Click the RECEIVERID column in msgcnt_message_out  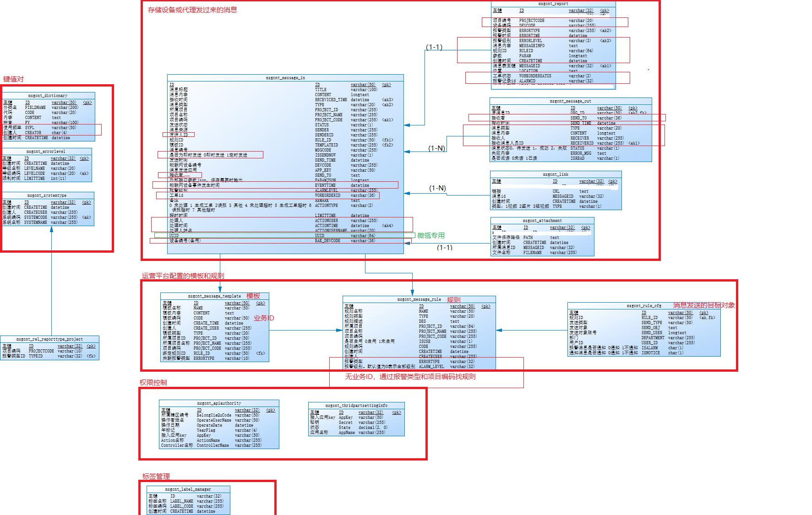(x=582, y=143)
